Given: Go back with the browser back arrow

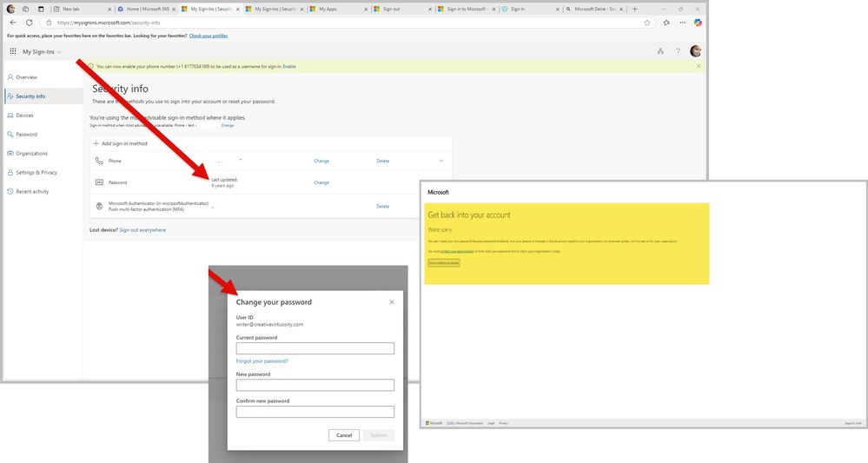Looking at the screenshot, I should coord(13,23).
